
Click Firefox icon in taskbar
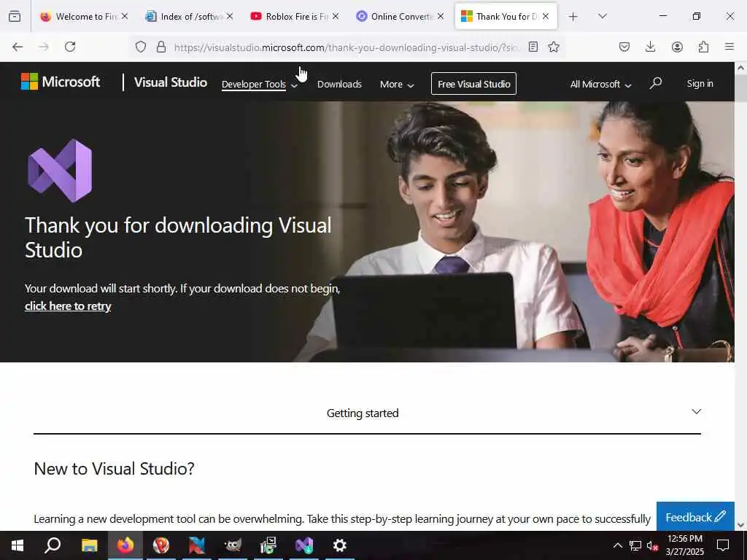tap(125, 545)
